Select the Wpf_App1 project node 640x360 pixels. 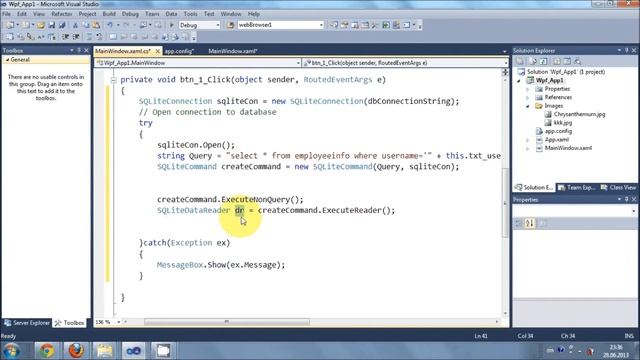click(549, 80)
